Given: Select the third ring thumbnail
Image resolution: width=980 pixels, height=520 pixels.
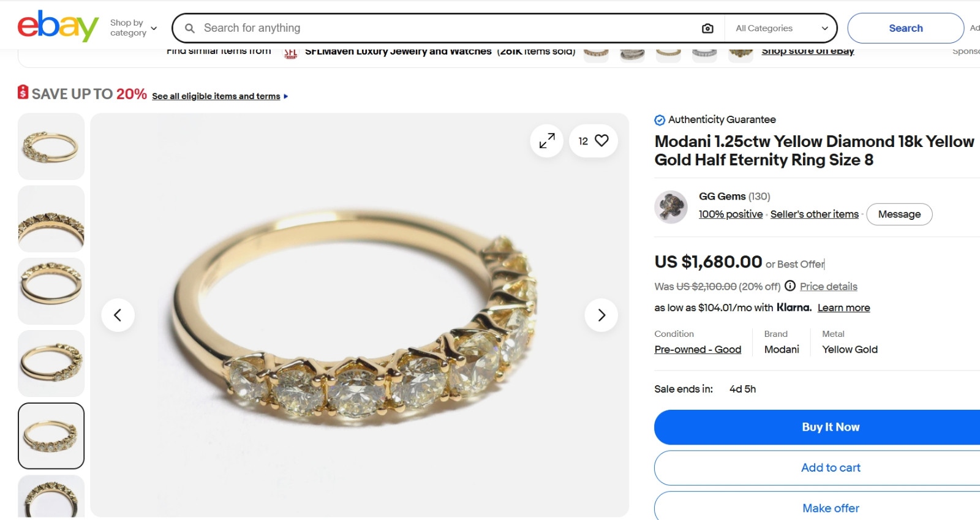Looking at the screenshot, I should click(x=51, y=291).
